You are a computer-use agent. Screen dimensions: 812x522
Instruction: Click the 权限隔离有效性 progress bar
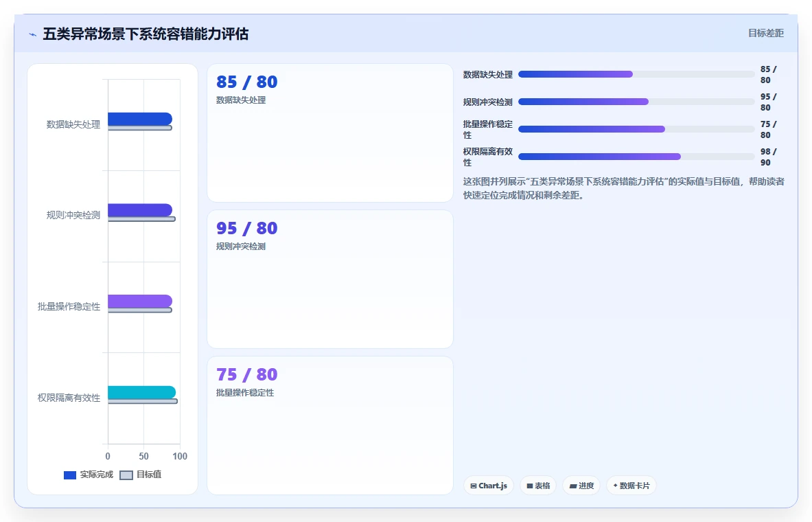(x=636, y=157)
